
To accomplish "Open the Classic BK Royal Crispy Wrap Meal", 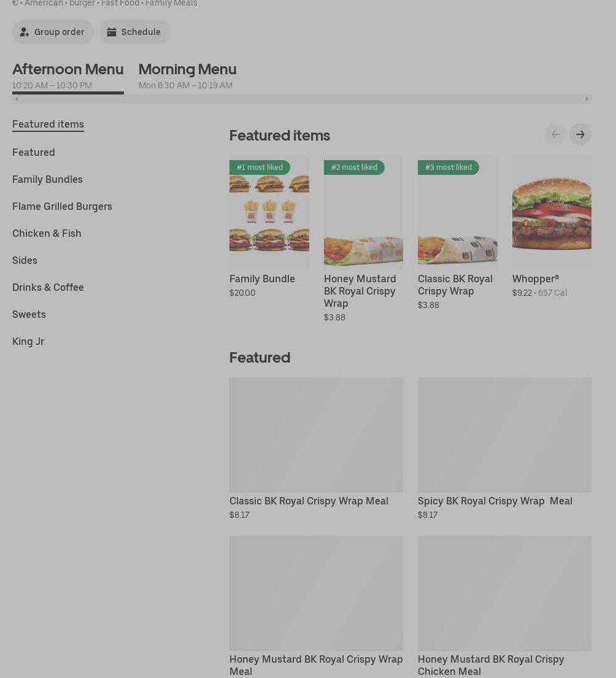I will 316,435.
